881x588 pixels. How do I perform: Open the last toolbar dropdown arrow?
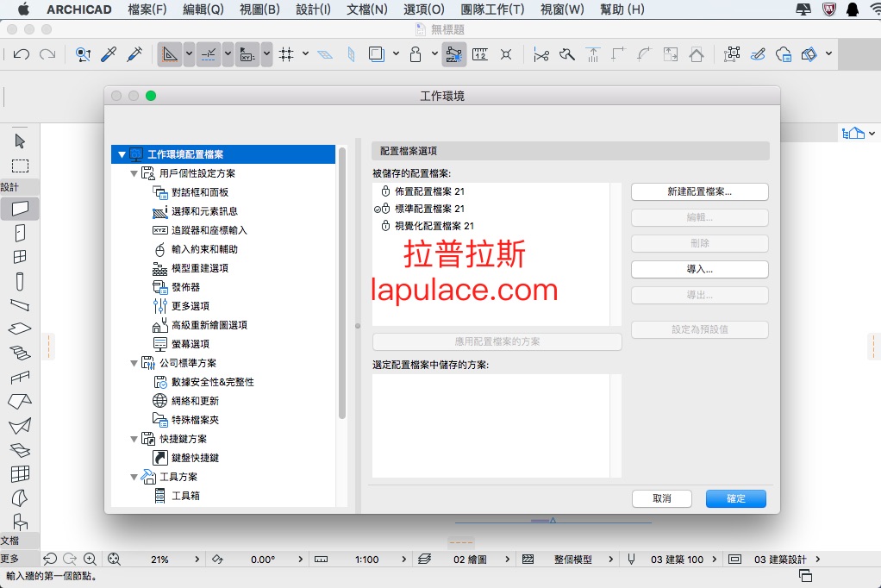click(828, 54)
